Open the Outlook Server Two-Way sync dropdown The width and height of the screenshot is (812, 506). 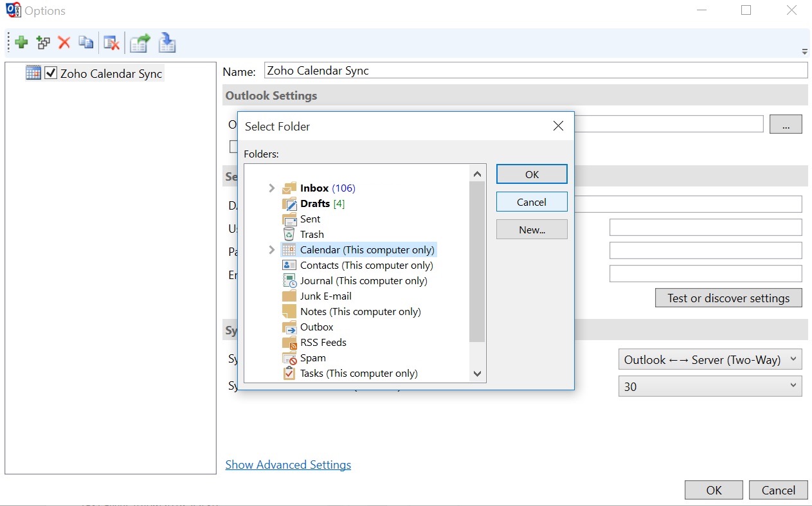[710, 360]
